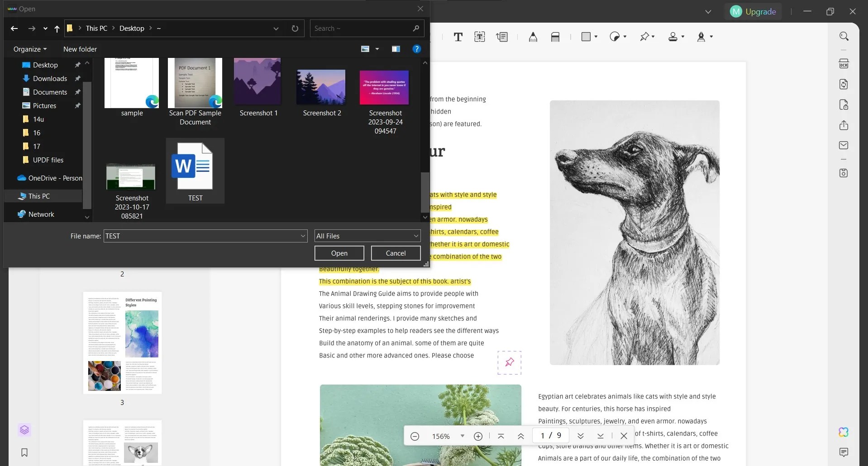Select the Eraser tool
The width and height of the screenshot is (868, 466).
[555, 37]
